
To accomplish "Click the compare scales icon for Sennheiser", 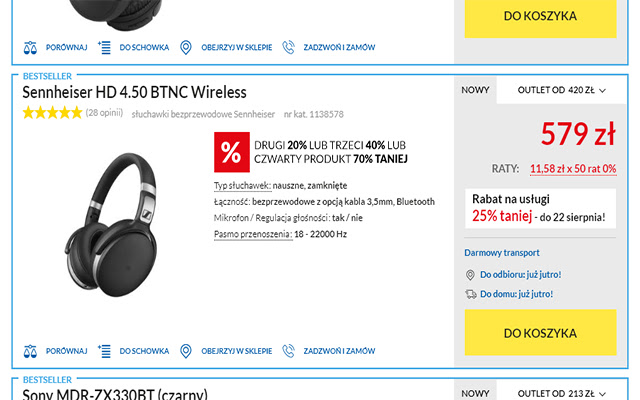I will (30, 351).
